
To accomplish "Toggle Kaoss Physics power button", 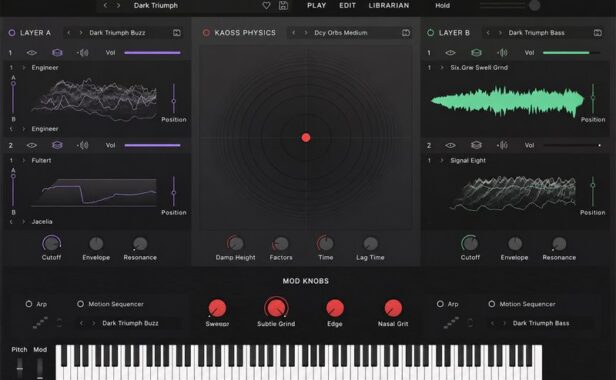I will 206,33.
